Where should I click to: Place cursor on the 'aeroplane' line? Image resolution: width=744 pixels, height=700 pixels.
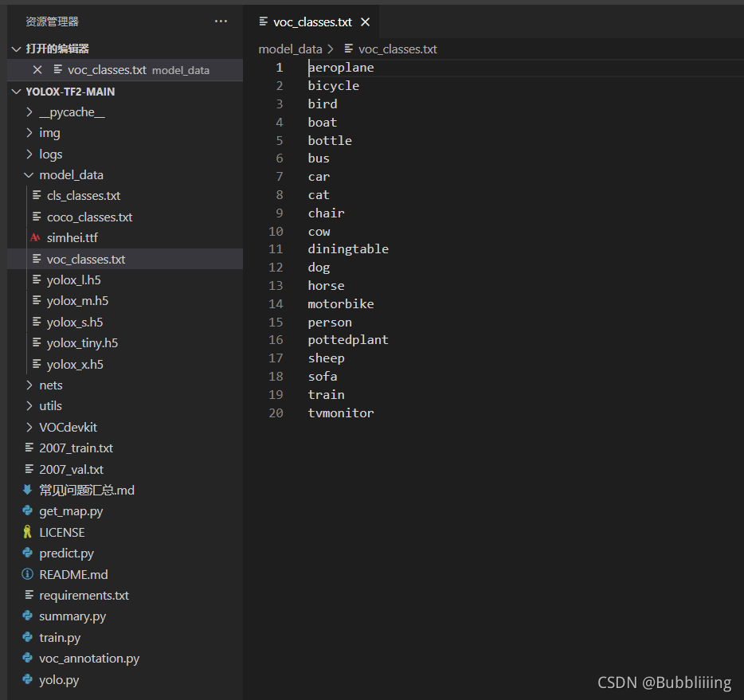[341, 68]
